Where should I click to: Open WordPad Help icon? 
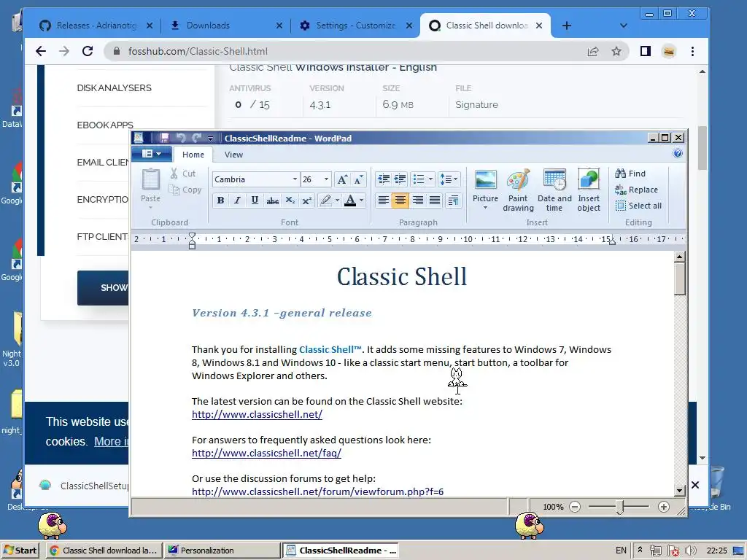click(678, 153)
